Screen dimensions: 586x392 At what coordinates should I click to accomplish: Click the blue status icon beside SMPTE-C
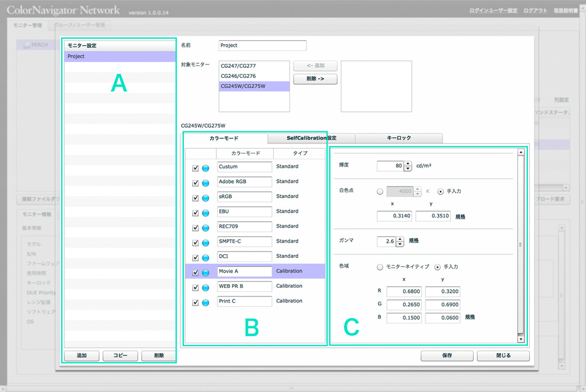[206, 243]
